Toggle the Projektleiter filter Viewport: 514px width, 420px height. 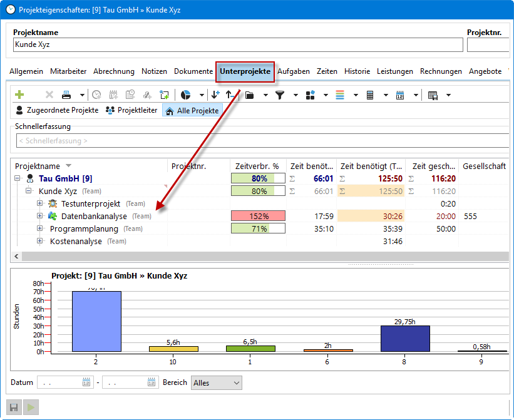(131, 110)
